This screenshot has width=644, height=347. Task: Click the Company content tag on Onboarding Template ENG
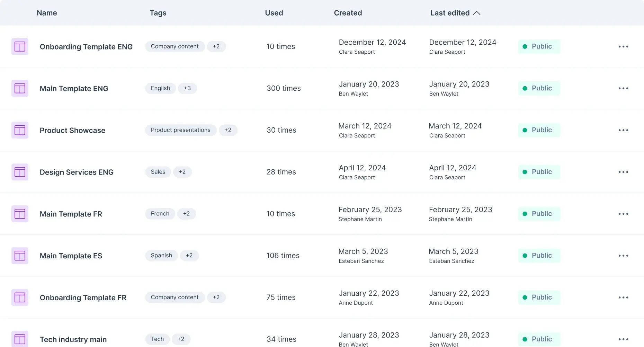(x=175, y=46)
